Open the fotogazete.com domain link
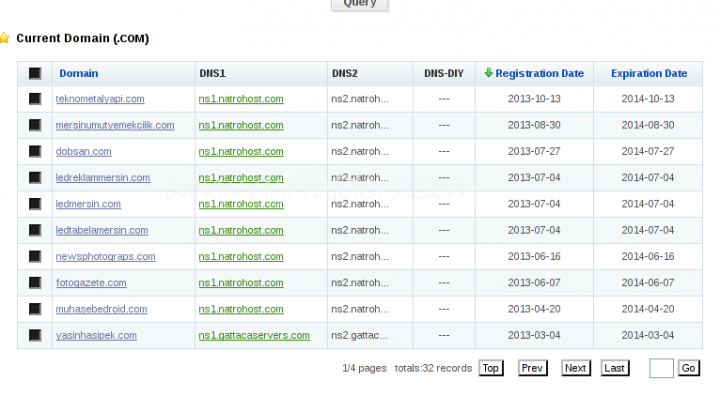Image resolution: width=720 pixels, height=396 pixels. pyautogui.click(x=91, y=283)
